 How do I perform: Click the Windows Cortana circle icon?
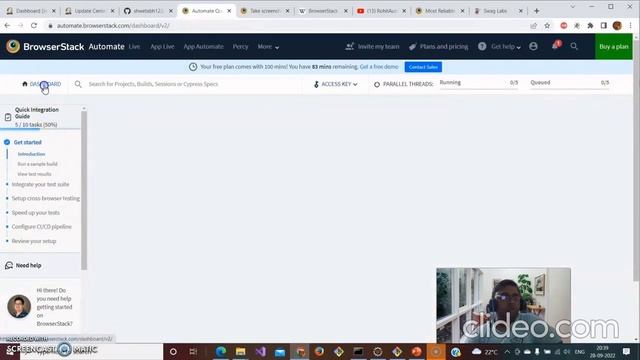tap(173, 351)
